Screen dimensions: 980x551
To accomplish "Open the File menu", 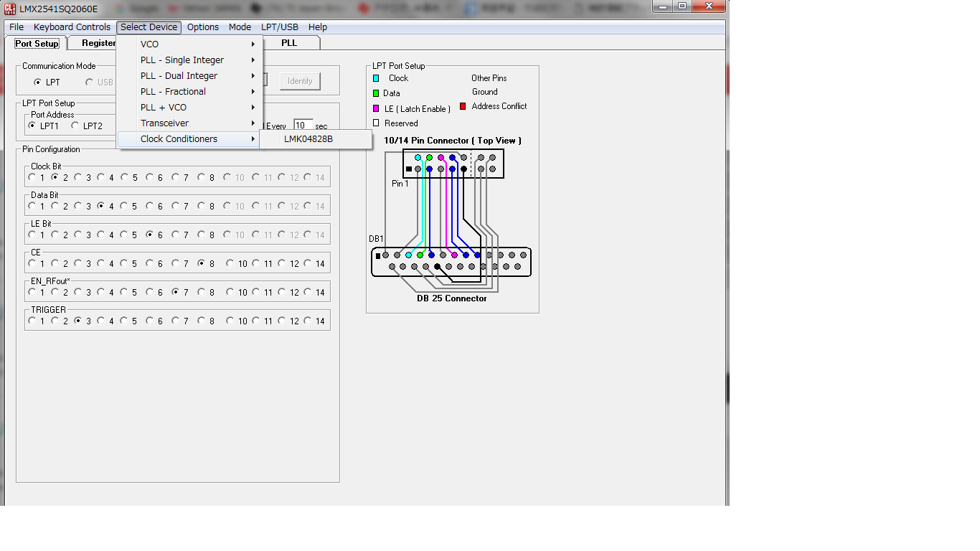I will tap(17, 27).
